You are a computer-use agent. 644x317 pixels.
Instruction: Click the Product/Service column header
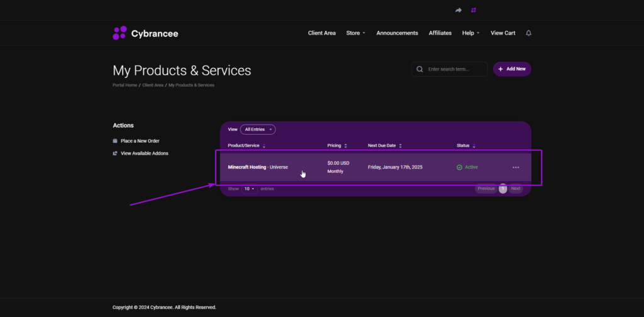(x=243, y=146)
